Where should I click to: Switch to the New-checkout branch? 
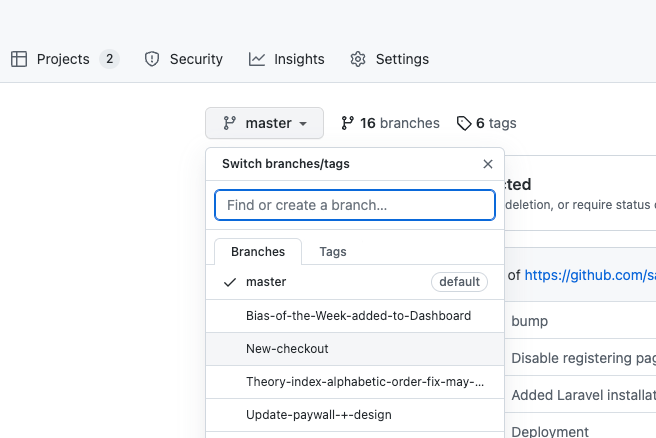tap(355, 349)
